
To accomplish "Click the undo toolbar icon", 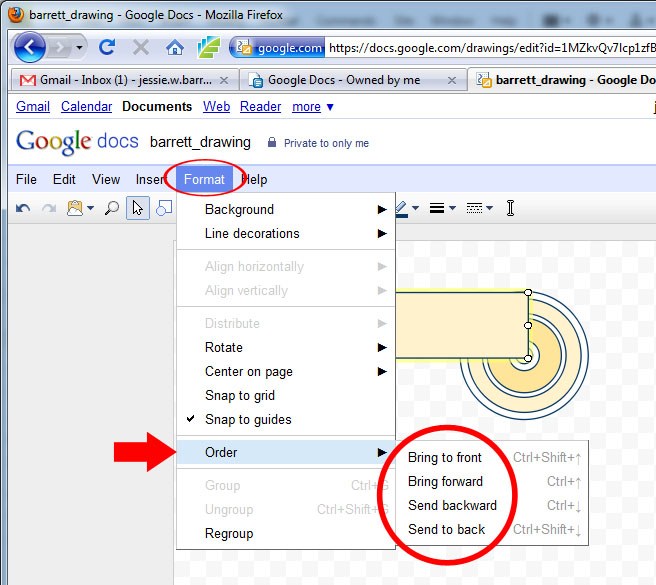I will 23,208.
